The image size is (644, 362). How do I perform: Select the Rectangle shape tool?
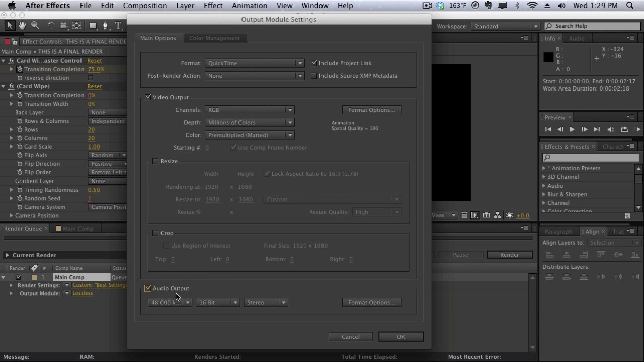tap(93, 25)
